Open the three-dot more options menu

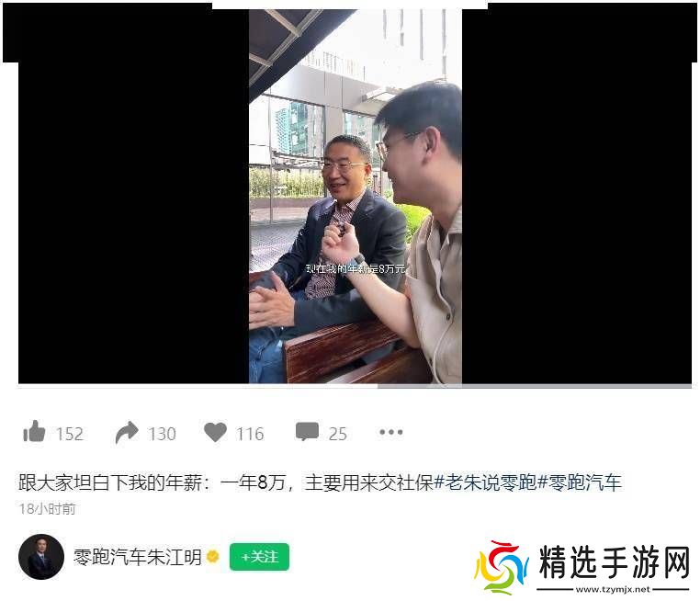click(391, 432)
